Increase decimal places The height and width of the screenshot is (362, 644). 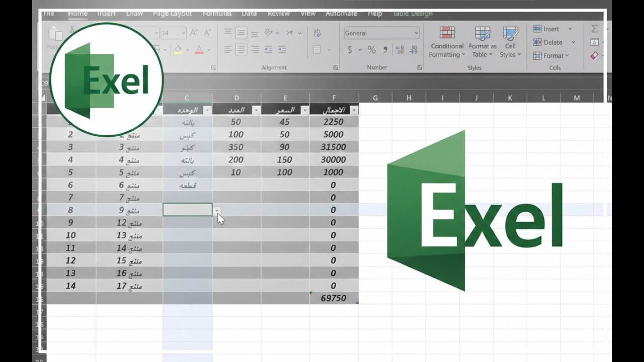(x=400, y=50)
